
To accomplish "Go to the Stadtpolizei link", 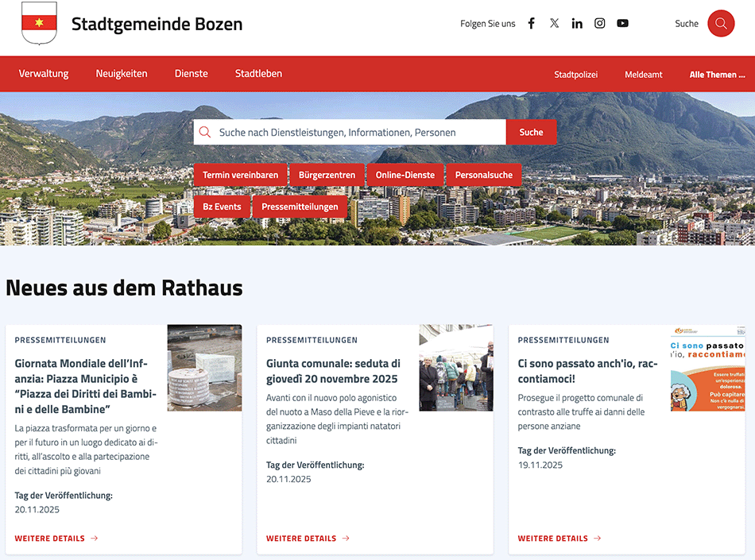I will click(575, 75).
